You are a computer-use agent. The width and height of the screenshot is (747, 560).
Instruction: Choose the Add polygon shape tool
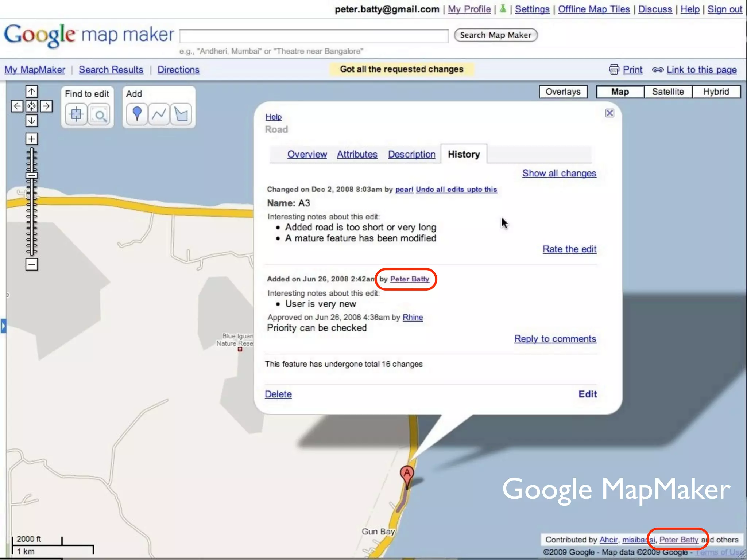(181, 114)
